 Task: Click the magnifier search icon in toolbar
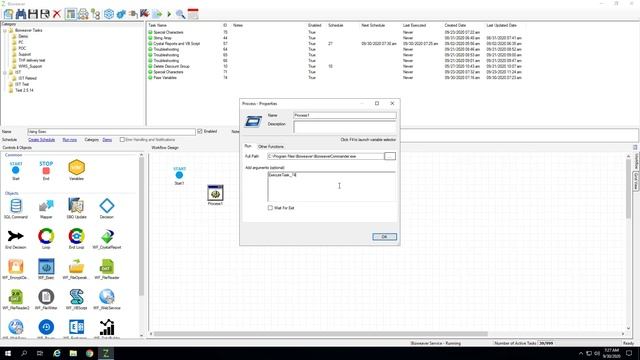180,14
